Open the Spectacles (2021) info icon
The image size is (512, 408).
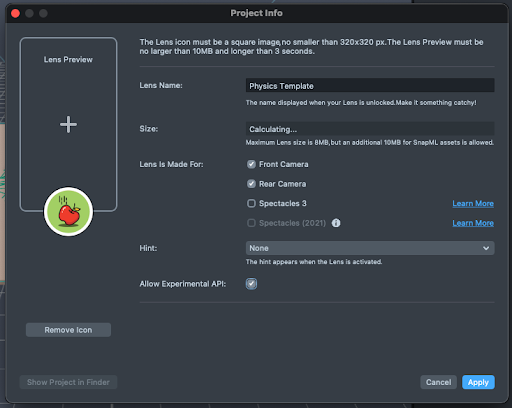point(336,223)
